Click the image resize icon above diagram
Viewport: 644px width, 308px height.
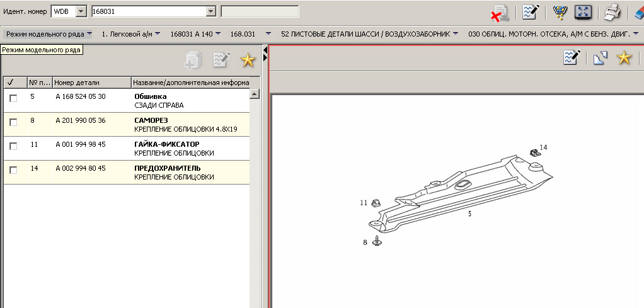tap(600, 58)
